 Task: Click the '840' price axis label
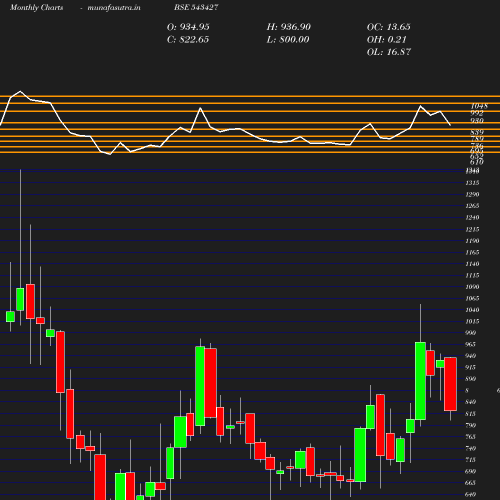tap(471, 402)
